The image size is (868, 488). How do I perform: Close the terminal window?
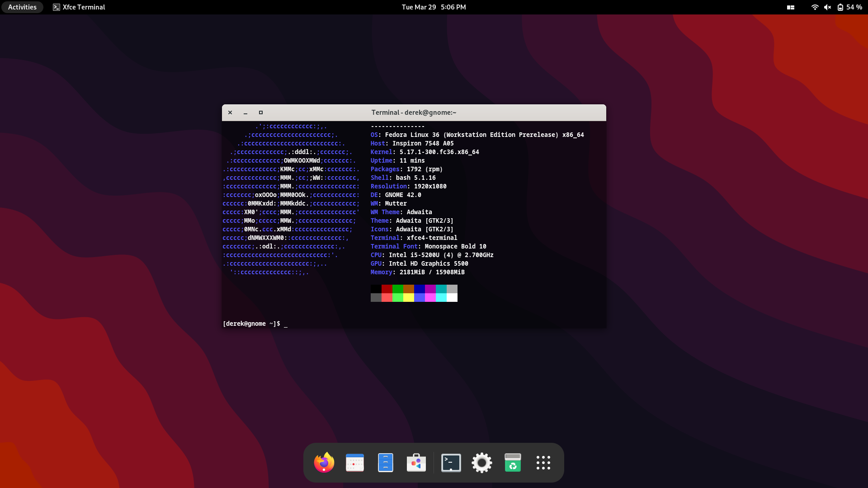click(x=230, y=113)
